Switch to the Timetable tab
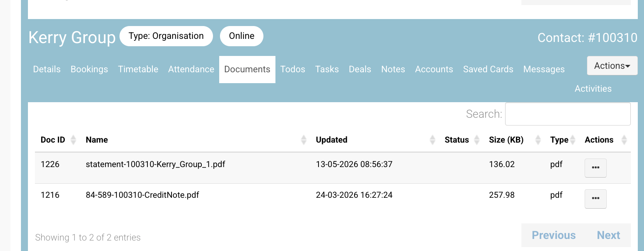Viewport: 644px width, 251px height. coord(138,69)
